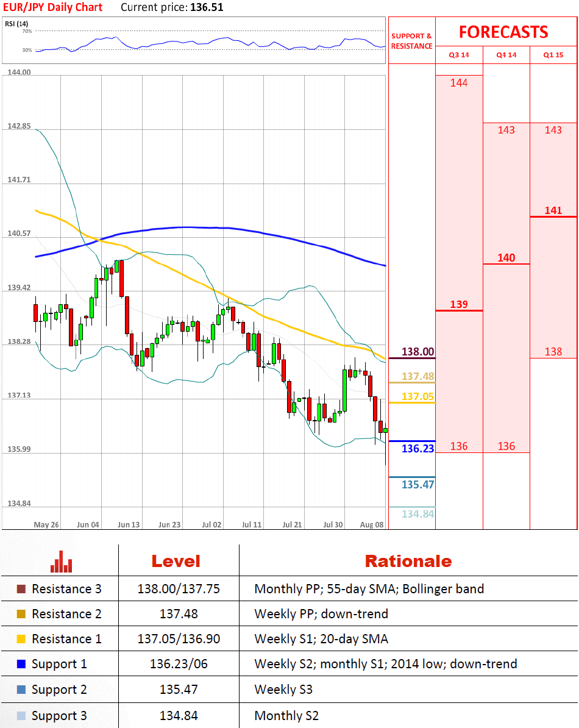
Task: Click the Support 3 light-blue swatch
Action: click(x=21, y=715)
